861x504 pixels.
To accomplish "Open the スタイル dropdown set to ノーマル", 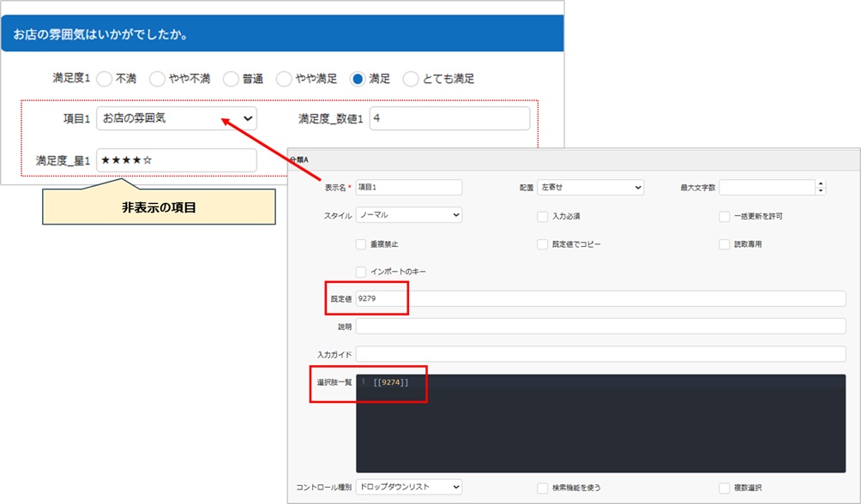I will coord(408,215).
